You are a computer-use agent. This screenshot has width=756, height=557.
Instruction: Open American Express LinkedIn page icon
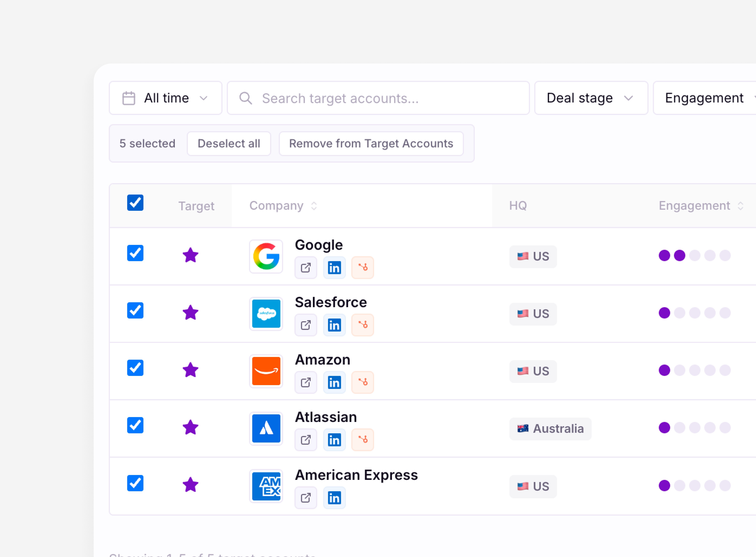[x=334, y=498]
